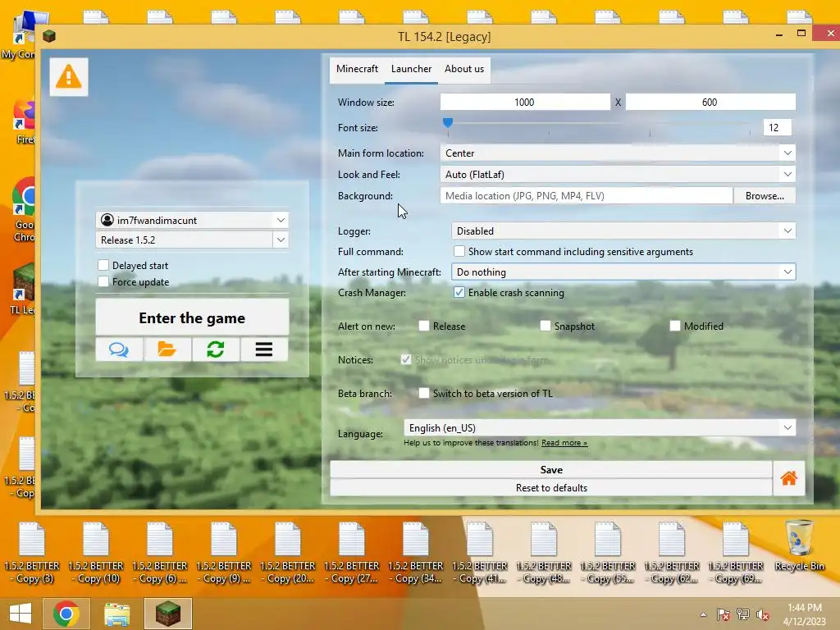The image size is (840, 630).
Task: Click the Background media location field
Action: (x=586, y=196)
